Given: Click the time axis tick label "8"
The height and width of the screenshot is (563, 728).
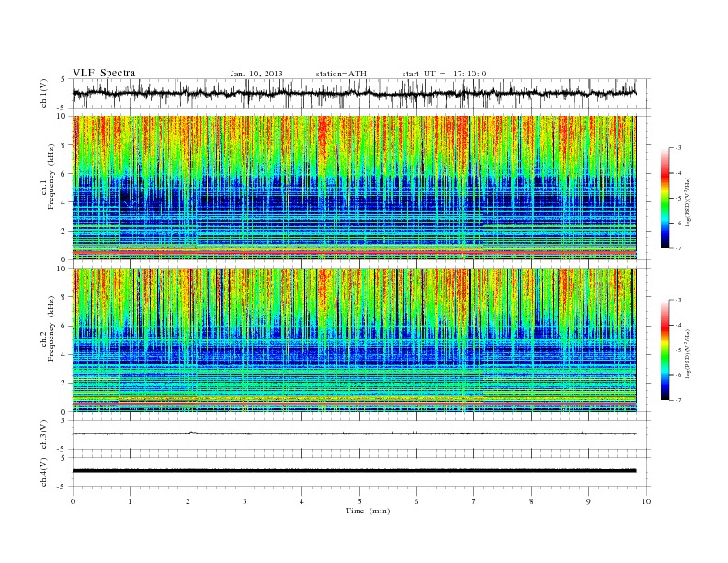Looking at the screenshot, I should click(531, 501).
